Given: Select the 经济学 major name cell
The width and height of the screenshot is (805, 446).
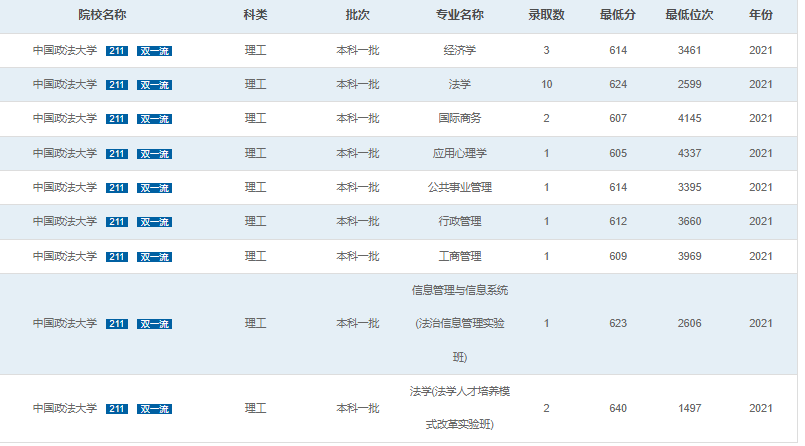Looking at the screenshot, I should [x=459, y=50].
